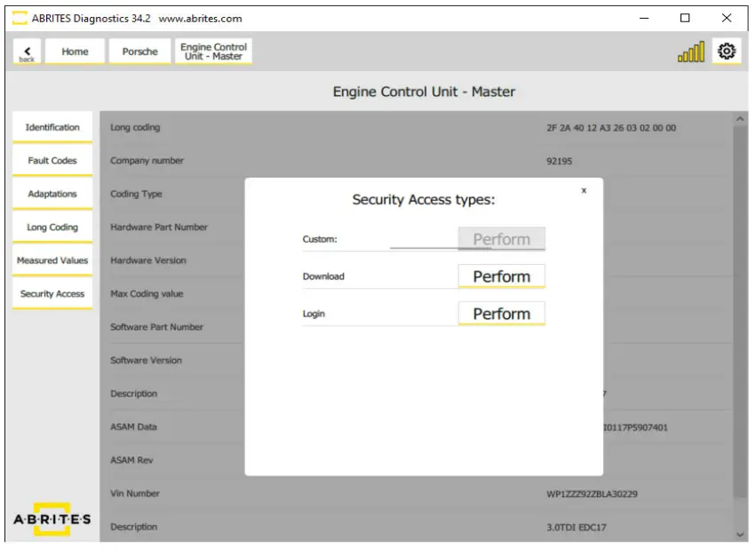Perform the Login security access
The width and height of the screenshot is (756, 552).
coord(501,314)
